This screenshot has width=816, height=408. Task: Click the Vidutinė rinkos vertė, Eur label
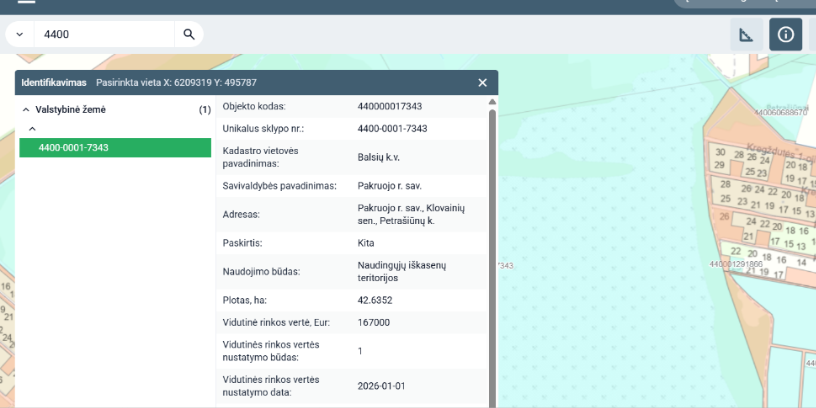[276, 323]
